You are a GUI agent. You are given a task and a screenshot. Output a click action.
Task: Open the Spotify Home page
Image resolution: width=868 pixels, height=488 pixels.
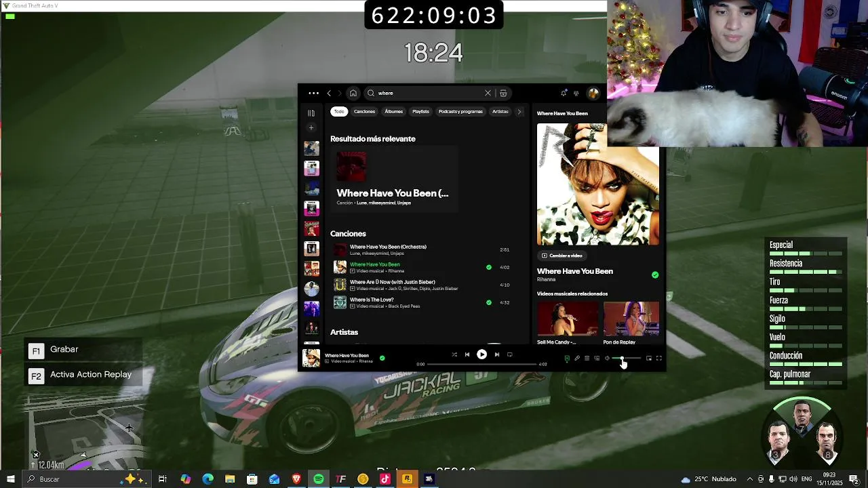[x=353, y=93]
